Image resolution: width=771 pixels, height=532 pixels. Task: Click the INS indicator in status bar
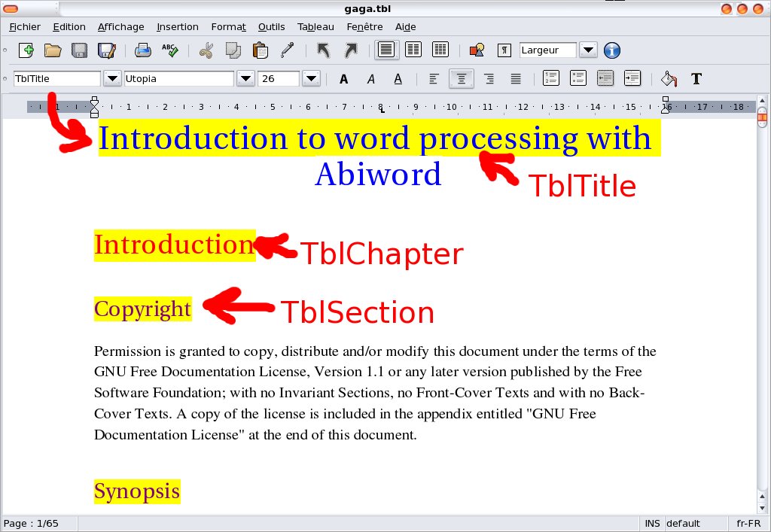[x=652, y=523]
